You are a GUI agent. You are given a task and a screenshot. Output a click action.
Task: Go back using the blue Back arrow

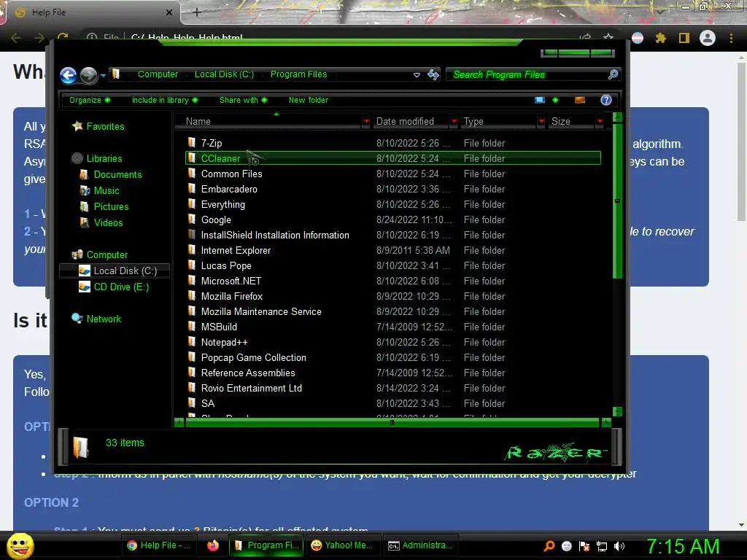[x=68, y=75]
